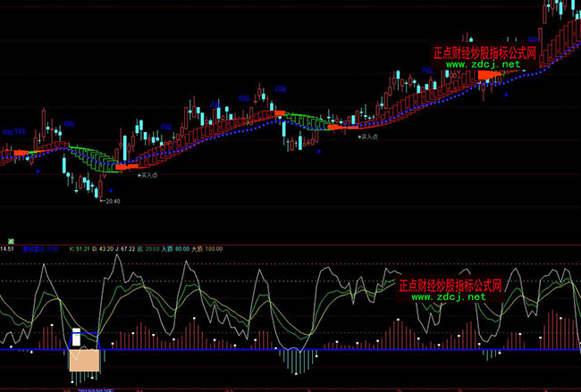The image size is (581, 392).
Task: Click the upper red 正点财经 watermark title
Action: [x=484, y=53]
